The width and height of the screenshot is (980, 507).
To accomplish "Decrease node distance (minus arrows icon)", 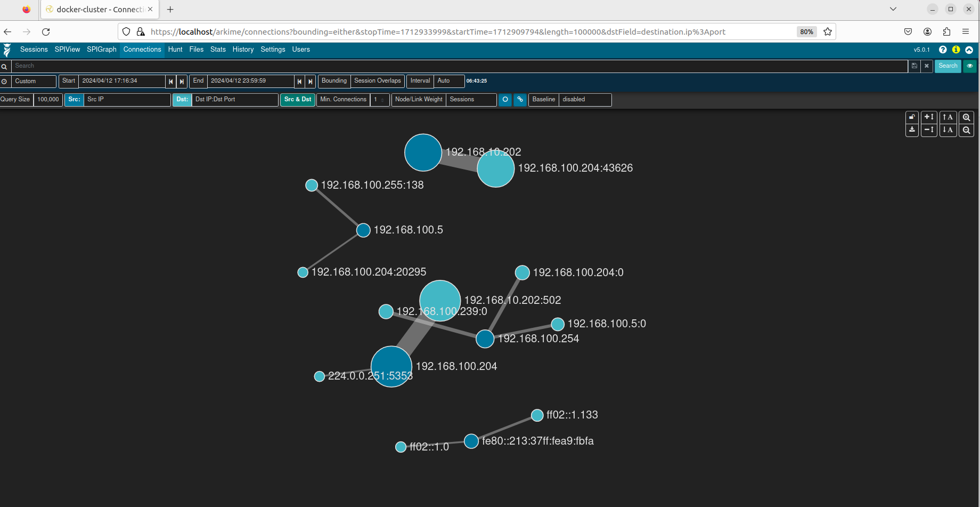I will click(x=929, y=130).
